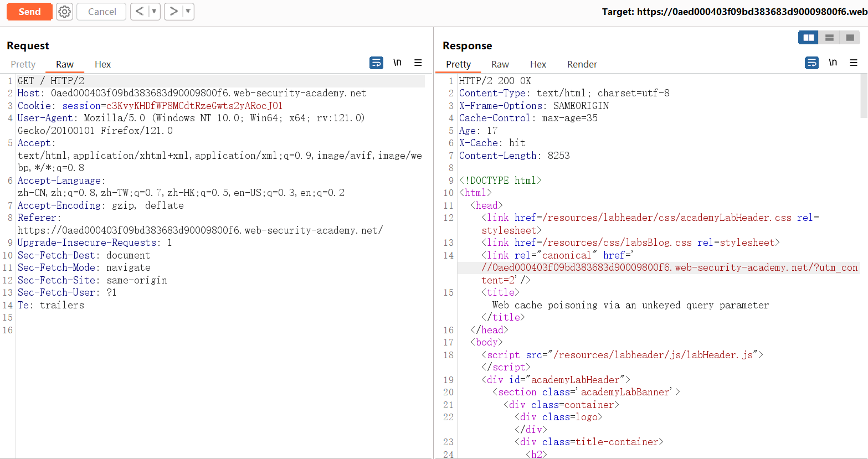Image resolution: width=868 pixels, height=459 pixels.
Task: Open the request settings gear icon
Action: coord(65,12)
